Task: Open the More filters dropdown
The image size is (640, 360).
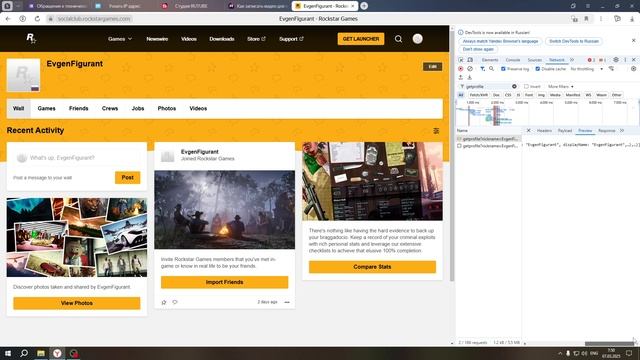Action: pyautogui.click(x=560, y=87)
